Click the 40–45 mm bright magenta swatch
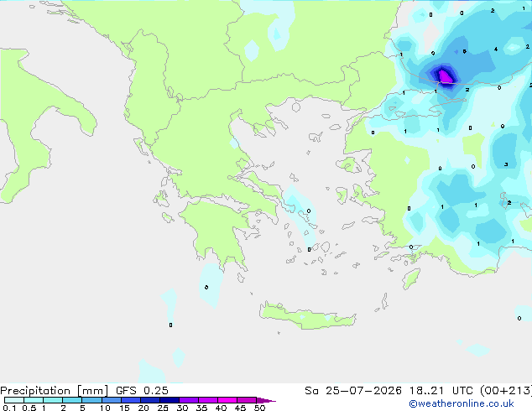Screen dimensions: 532x411 (227, 400)
